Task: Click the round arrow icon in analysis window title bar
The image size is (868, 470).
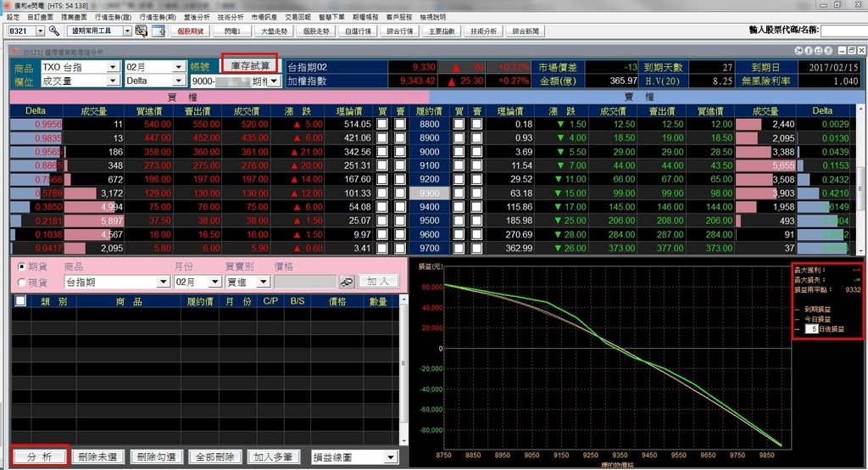Action: click(798, 50)
